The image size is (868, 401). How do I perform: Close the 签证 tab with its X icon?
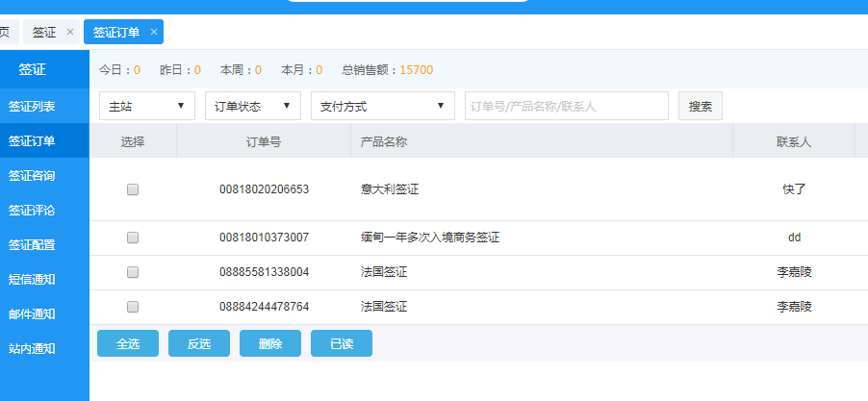click(x=70, y=32)
